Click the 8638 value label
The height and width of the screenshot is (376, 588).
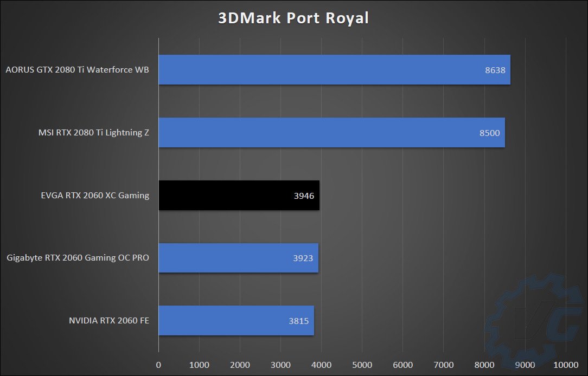(x=495, y=70)
